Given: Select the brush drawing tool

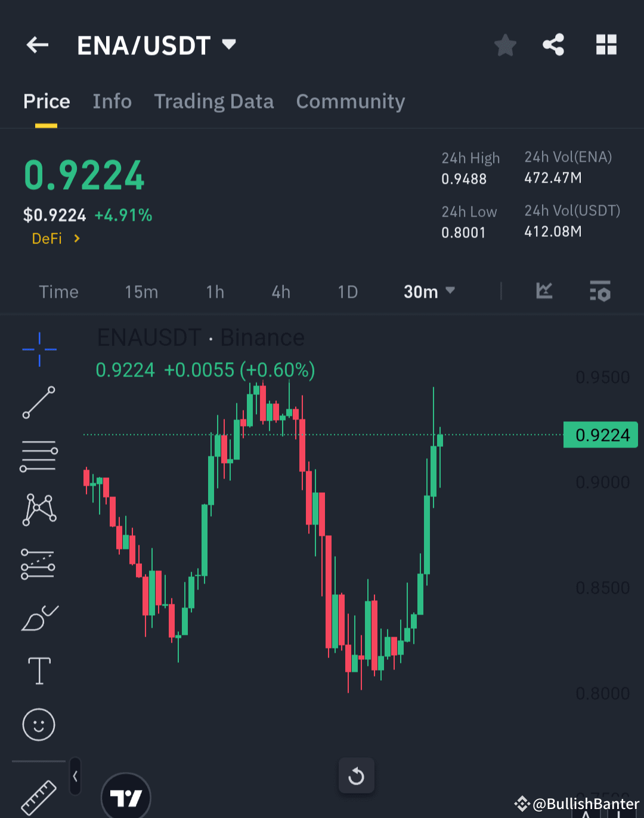Looking at the screenshot, I should (x=39, y=618).
